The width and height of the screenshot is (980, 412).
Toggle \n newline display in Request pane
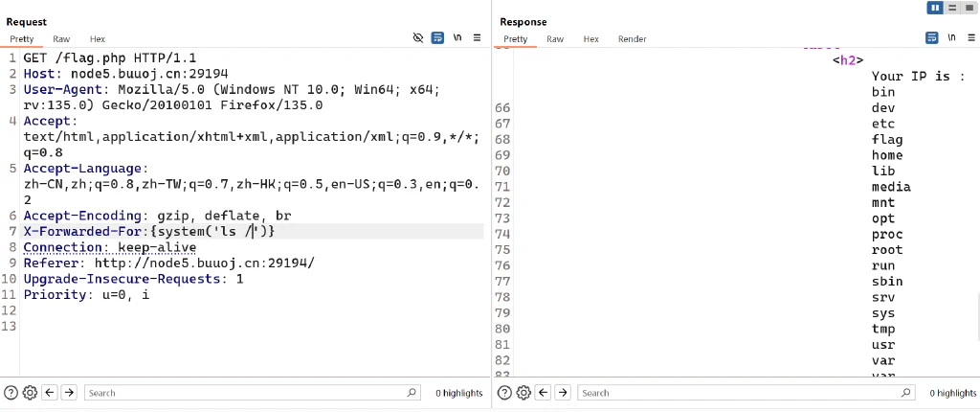(x=457, y=38)
